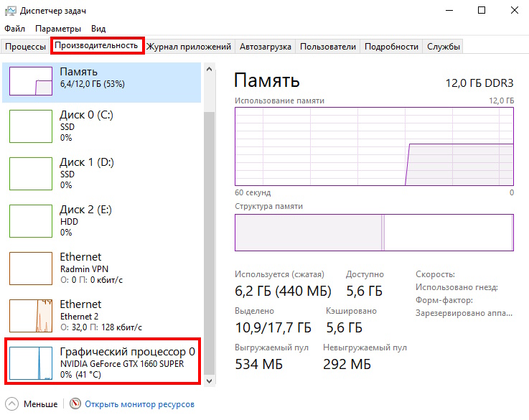This screenshot has width=529, height=420.
Task: Switch to the Производительность tab
Action: [x=96, y=45]
